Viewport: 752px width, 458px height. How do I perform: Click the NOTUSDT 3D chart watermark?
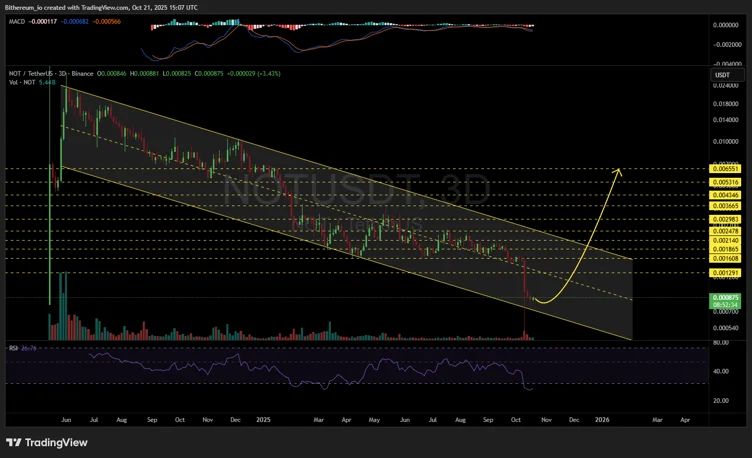pyautogui.click(x=355, y=190)
